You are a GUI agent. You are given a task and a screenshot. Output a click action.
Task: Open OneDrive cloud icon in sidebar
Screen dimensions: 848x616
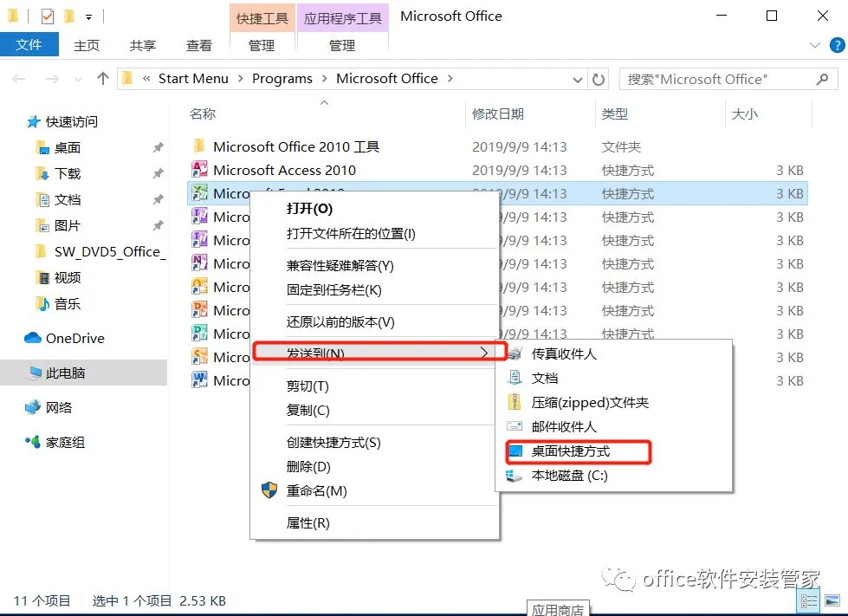pos(33,338)
